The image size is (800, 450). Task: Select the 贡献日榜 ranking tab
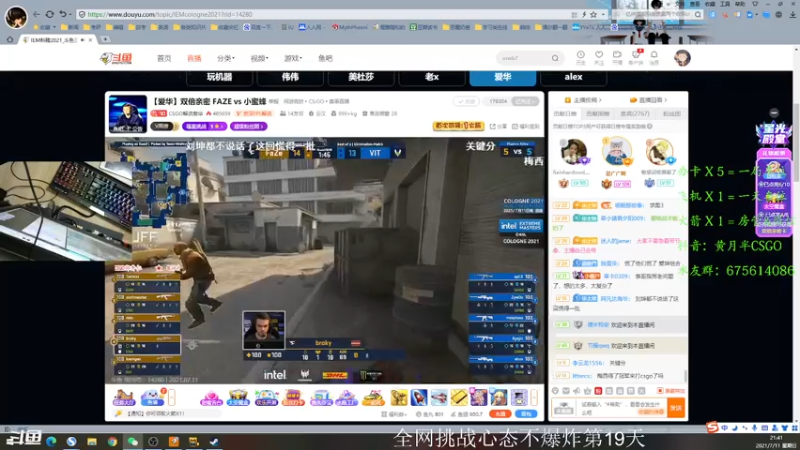click(x=564, y=114)
